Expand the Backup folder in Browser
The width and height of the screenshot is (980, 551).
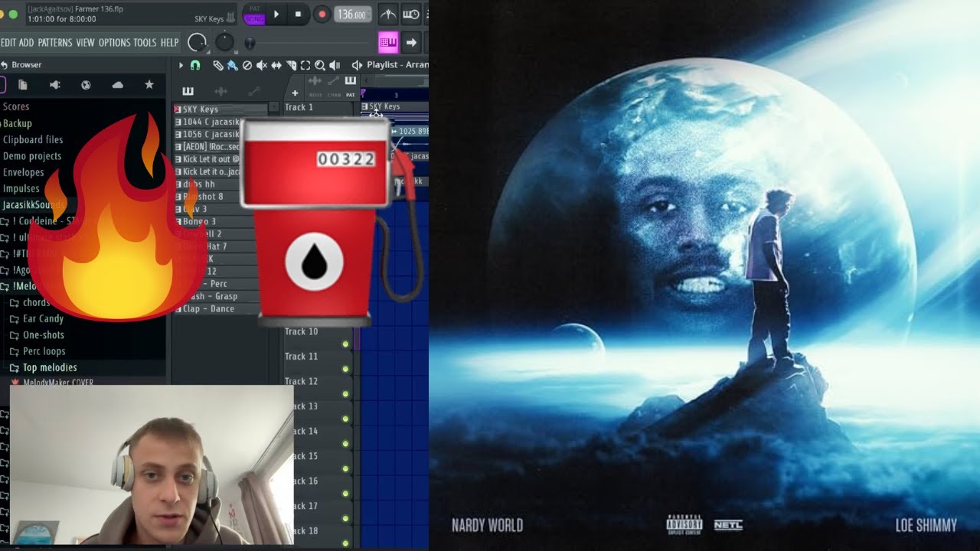point(17,123)
